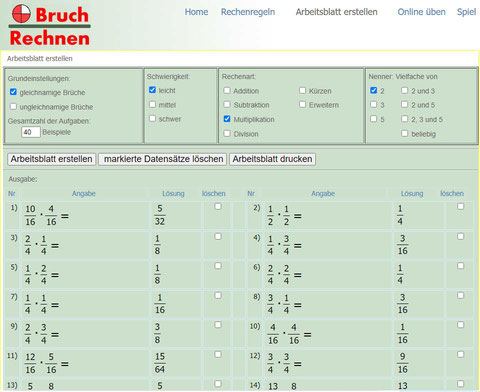The image size is (480, 392).
Task: Click the left löschen column header
Action: pyautogui.click(x=213, y=194)
